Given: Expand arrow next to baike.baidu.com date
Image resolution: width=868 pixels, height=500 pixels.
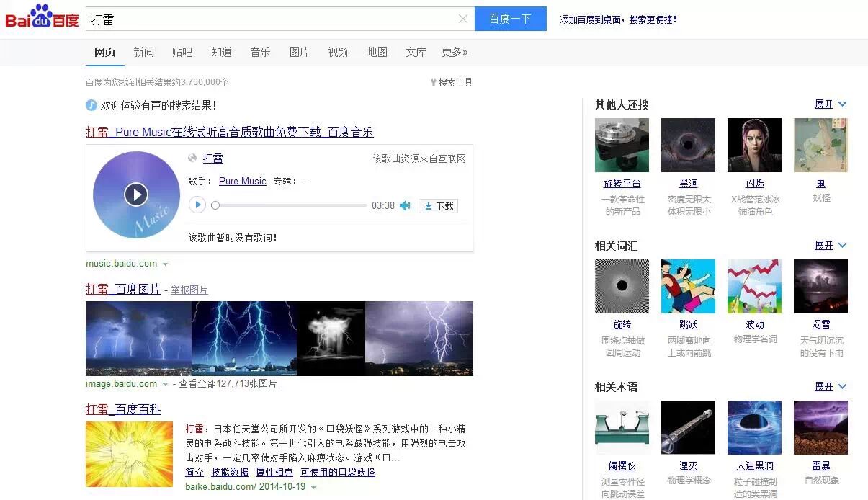Looking at the screenshot, I should click(x=313, y=488).
